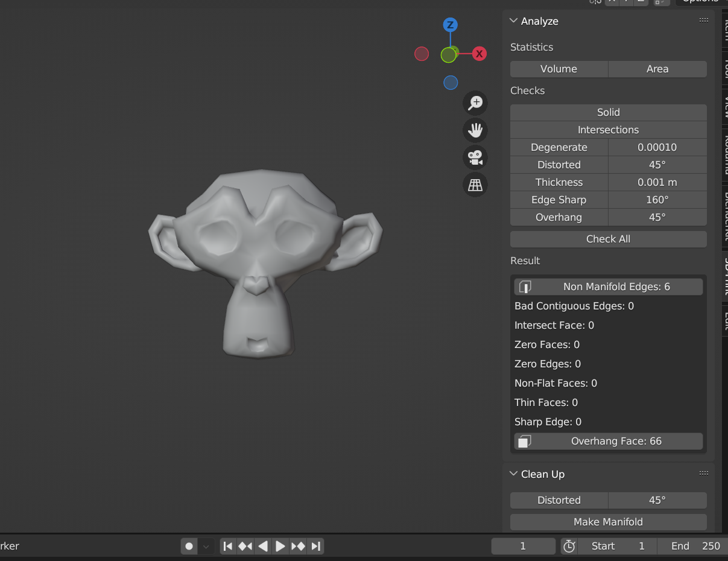
Task: Jump to next keyframe
Action: (298, 546)
